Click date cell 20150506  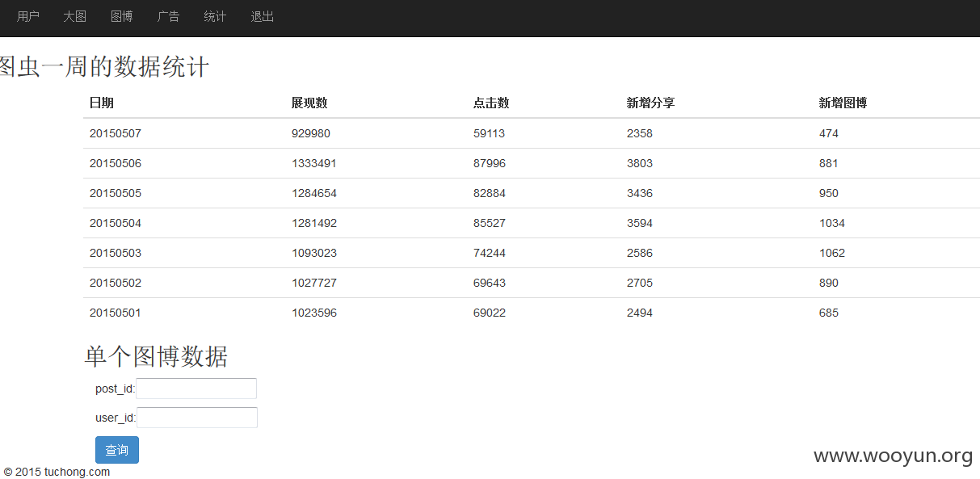(116, 163)
